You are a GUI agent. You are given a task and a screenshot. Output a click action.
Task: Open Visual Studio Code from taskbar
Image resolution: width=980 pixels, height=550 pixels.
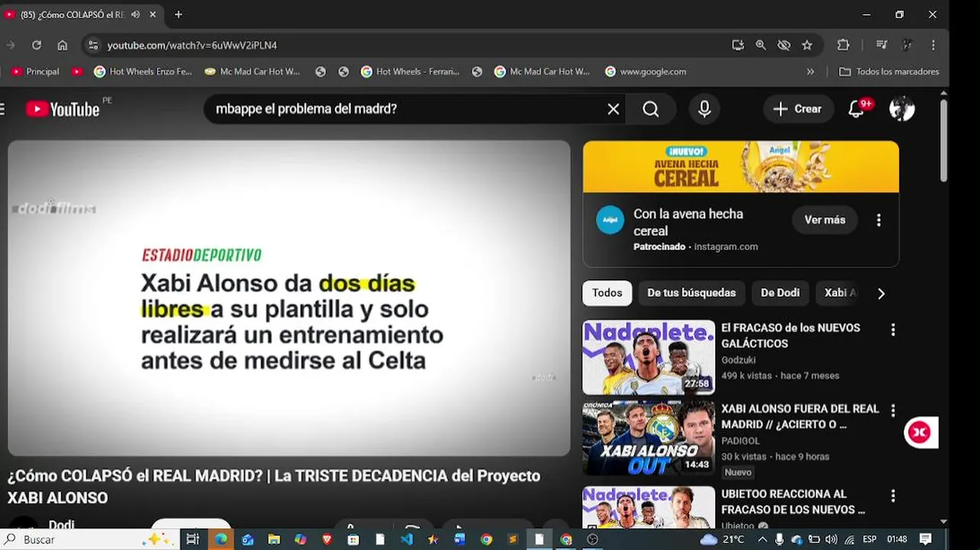coord(406,539)
